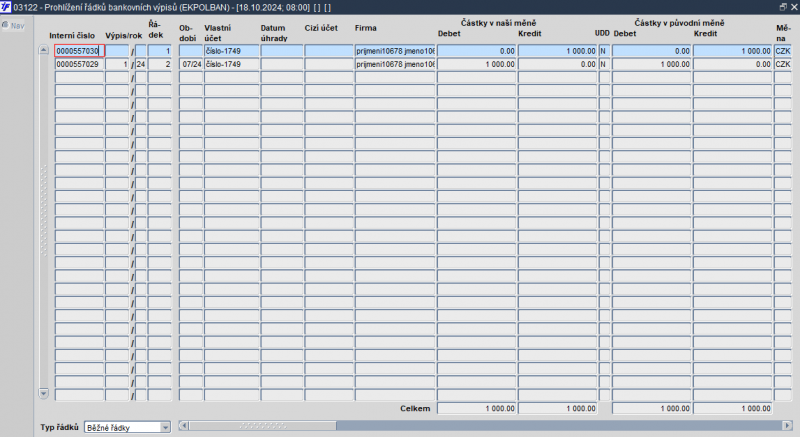Select Interní číslo field 0000557029

pyautogui.click(x=79, y=64)
